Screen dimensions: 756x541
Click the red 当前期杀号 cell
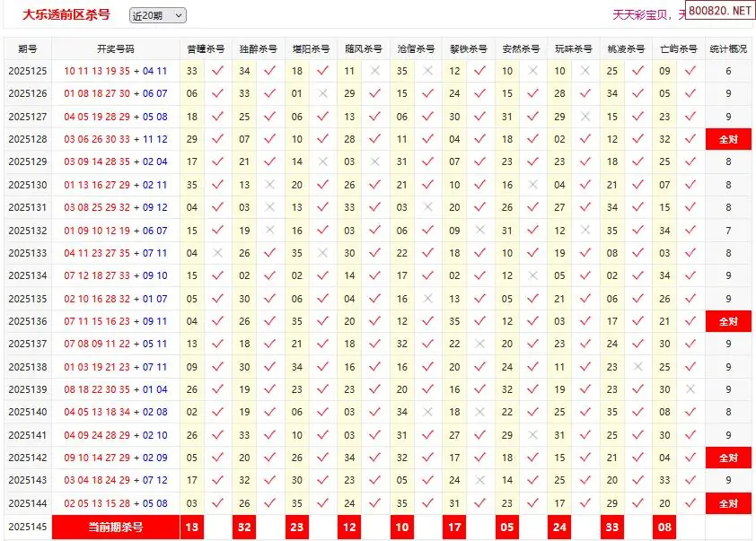[116, 527]
